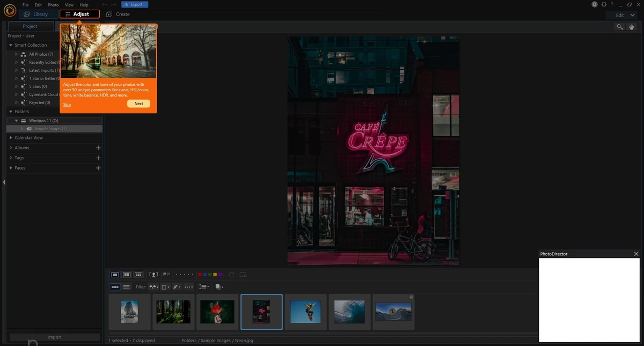Collapse the Smart Collection section
This screenshot has width=644, height=346.
(11, 45)
